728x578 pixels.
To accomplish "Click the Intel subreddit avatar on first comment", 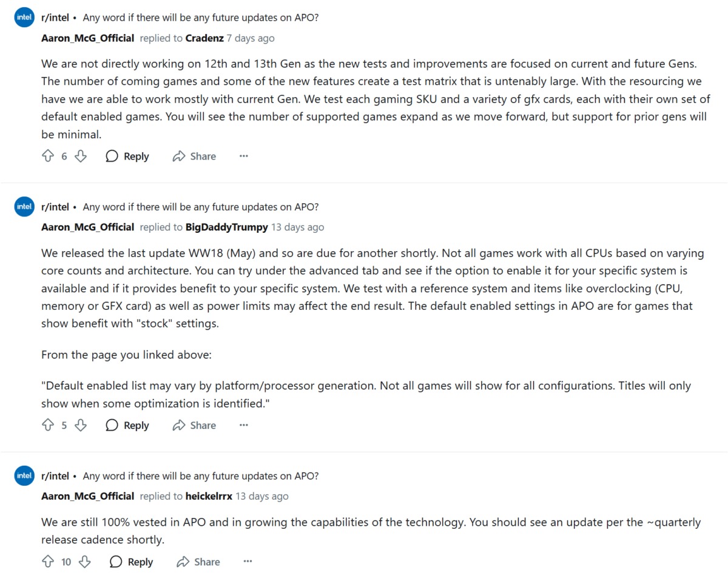I will click(24, 18).
